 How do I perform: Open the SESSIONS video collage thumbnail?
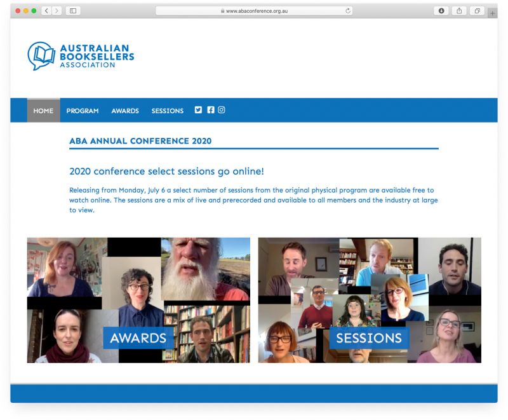coord(370,300)
